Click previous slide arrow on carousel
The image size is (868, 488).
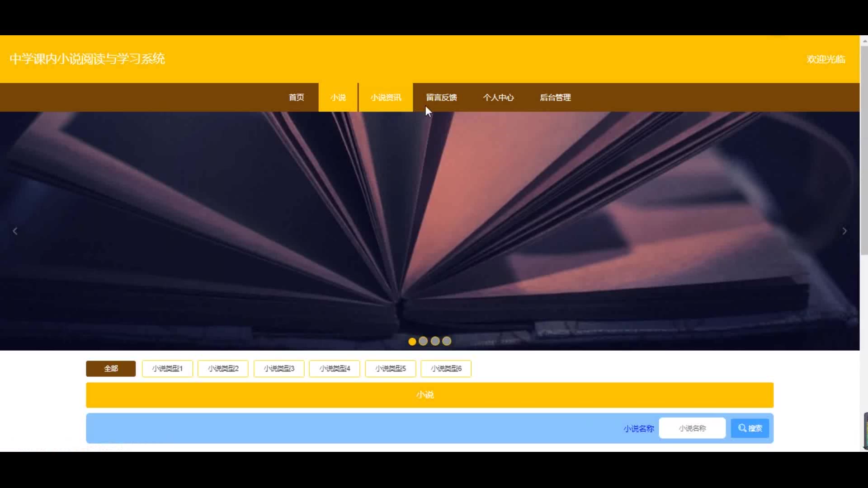[15, 231]
